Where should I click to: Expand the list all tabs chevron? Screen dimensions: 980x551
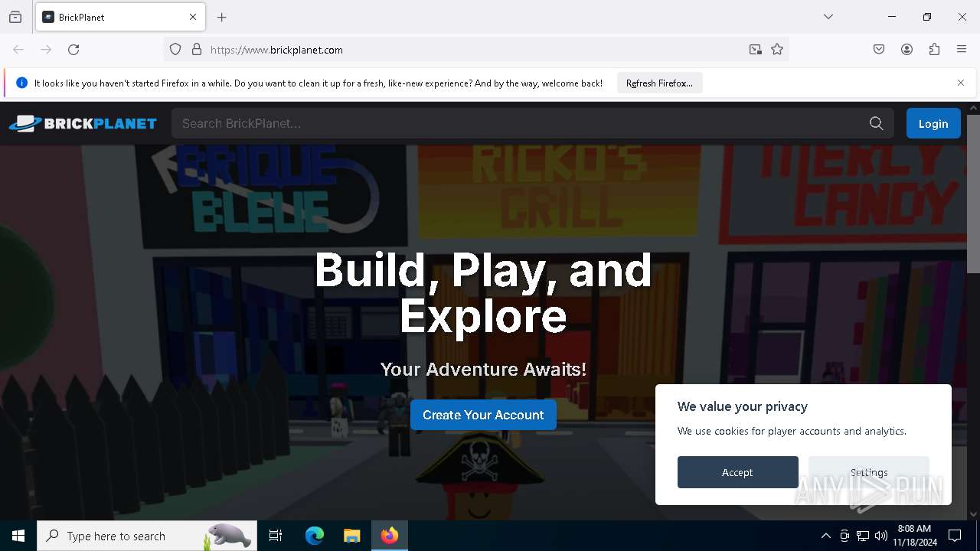point(828,17)
